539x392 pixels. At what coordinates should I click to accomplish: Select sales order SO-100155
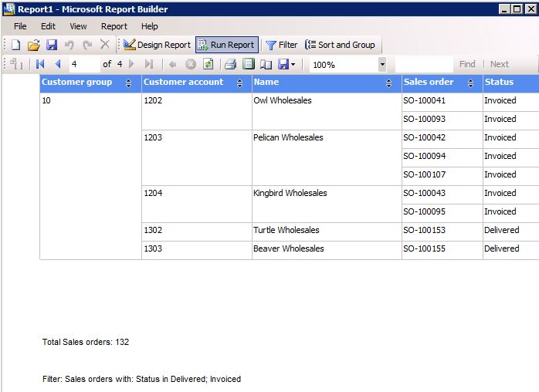tap(442, 250)
